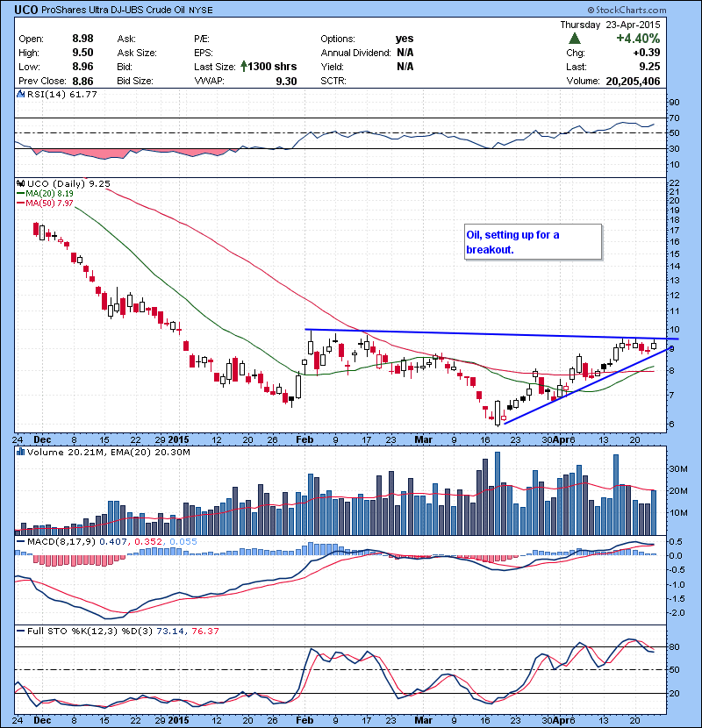The width and height of the screenshot is (702, 728).
Task: Click the SCTR label
Action: click(333, 81)
